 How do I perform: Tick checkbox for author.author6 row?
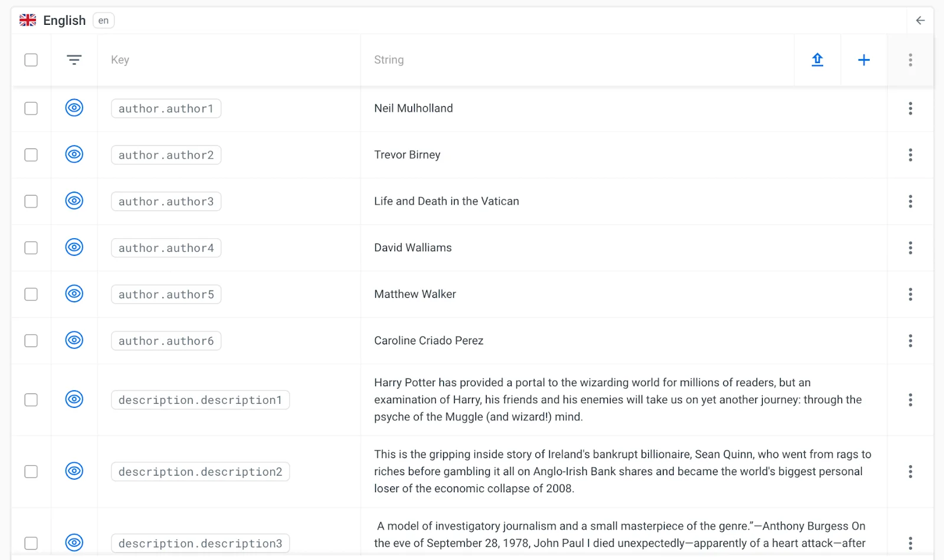(x=31, y=341)
